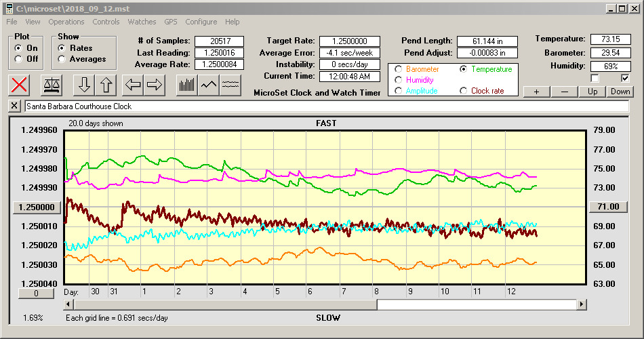Image resolution: width=644 pixels, height=339 pixels.
Task: Click the Temperature reading field
Action: tap(610, 39)
